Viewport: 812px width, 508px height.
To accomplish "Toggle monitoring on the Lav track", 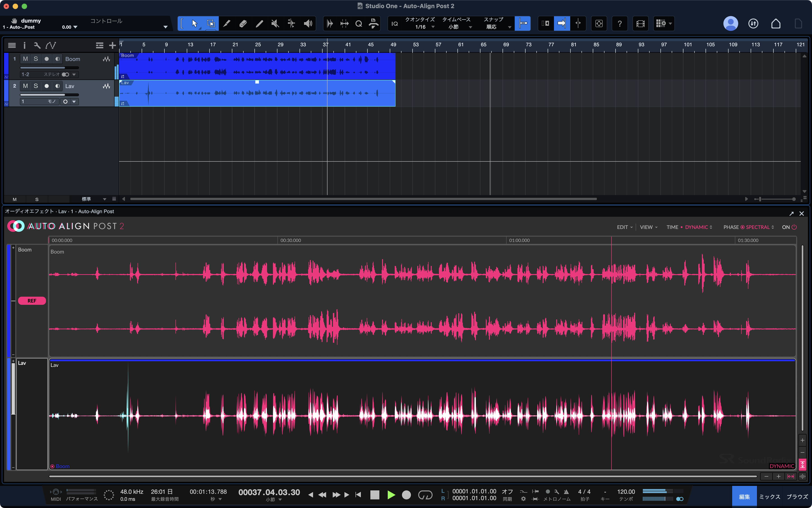I will click(x=57, y=86).
